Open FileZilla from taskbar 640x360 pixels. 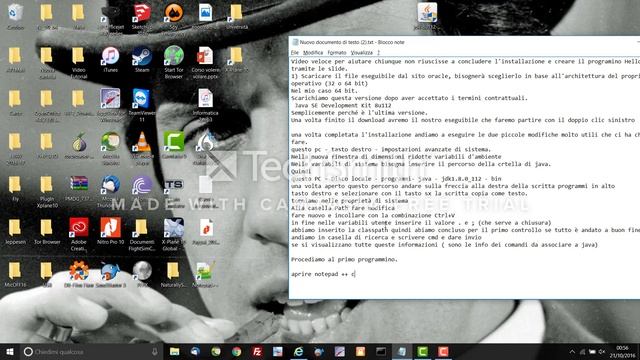click(x=257, y=351)
